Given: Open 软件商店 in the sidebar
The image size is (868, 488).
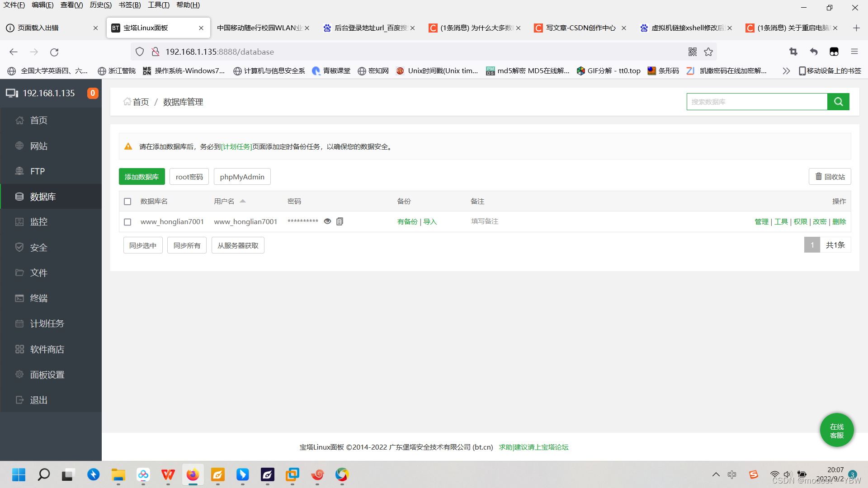Looking at the screenshot, I should point(47,349).
